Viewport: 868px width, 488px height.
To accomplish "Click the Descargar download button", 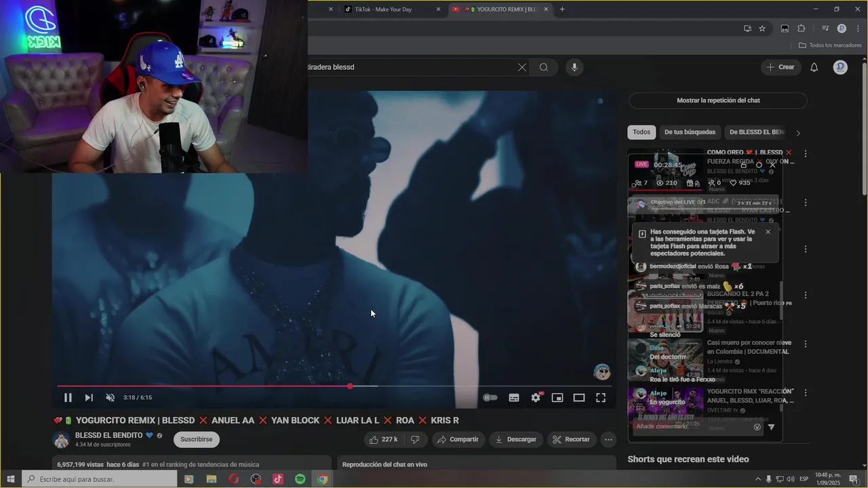I will point(516,439).
